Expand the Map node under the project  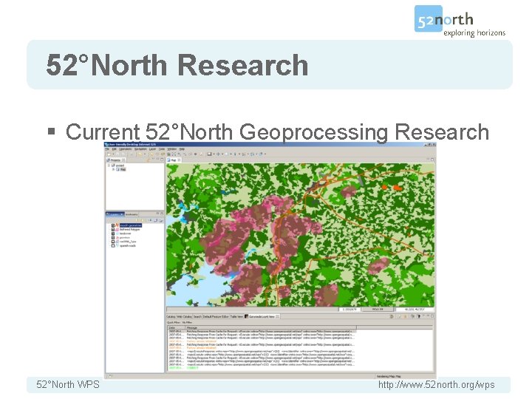(113, 169)
